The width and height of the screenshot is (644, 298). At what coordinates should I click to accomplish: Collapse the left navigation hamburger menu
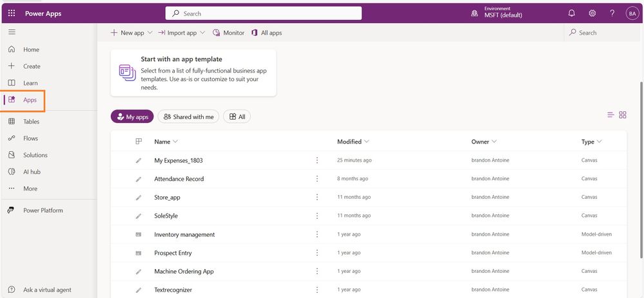pos(11,32)
